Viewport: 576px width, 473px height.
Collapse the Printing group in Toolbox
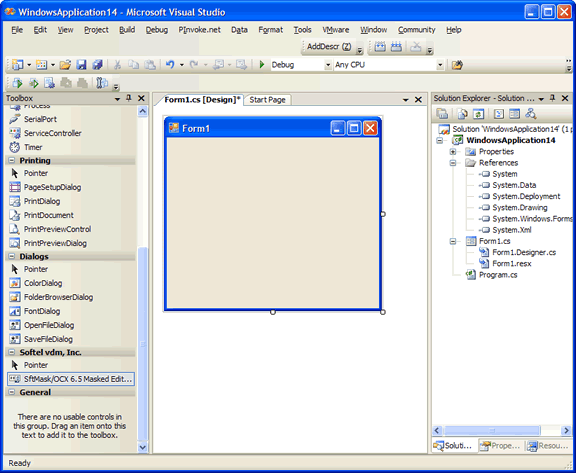pos(12,160)
